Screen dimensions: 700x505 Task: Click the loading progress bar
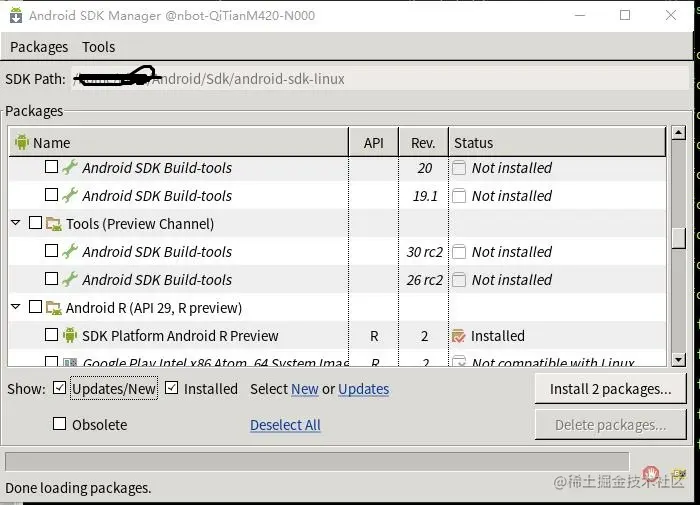(317, 461)
